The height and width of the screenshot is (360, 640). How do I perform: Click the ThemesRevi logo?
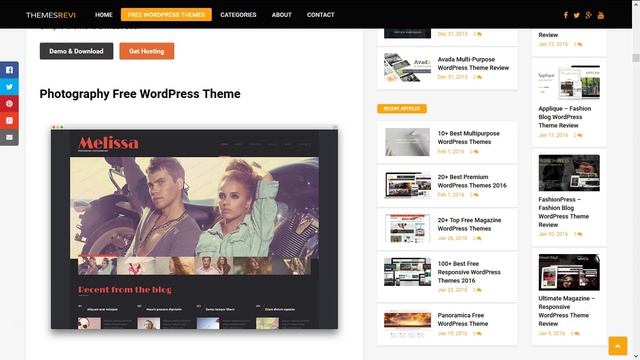coord(51,15)
